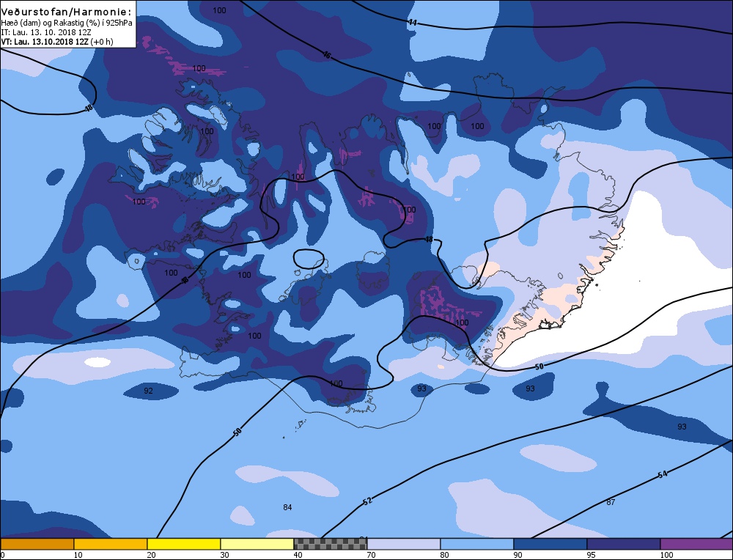Click the '30' tick label on the color scale

(x=225, y=555)
